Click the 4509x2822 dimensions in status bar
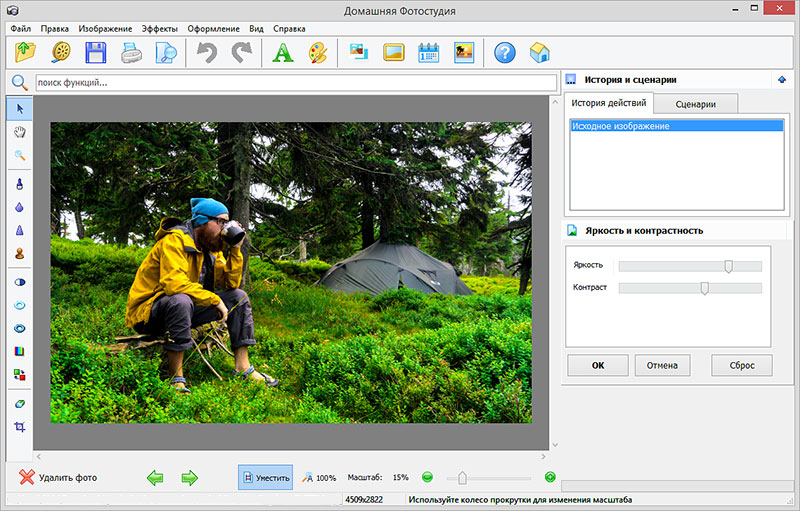Viewport: 800px width, 511px height. click(364, 500)
